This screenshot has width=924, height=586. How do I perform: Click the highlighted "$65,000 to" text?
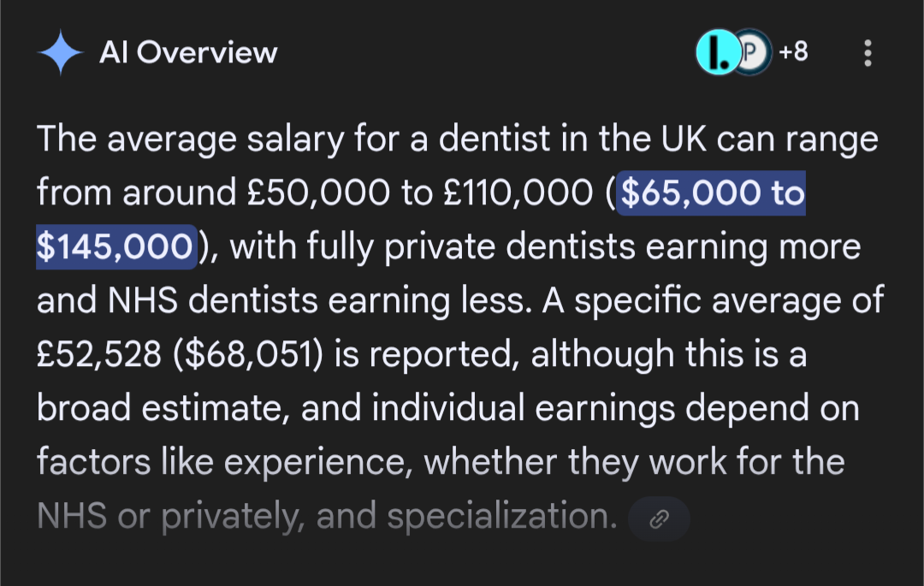pyautogui.click(x=712, y=193)
